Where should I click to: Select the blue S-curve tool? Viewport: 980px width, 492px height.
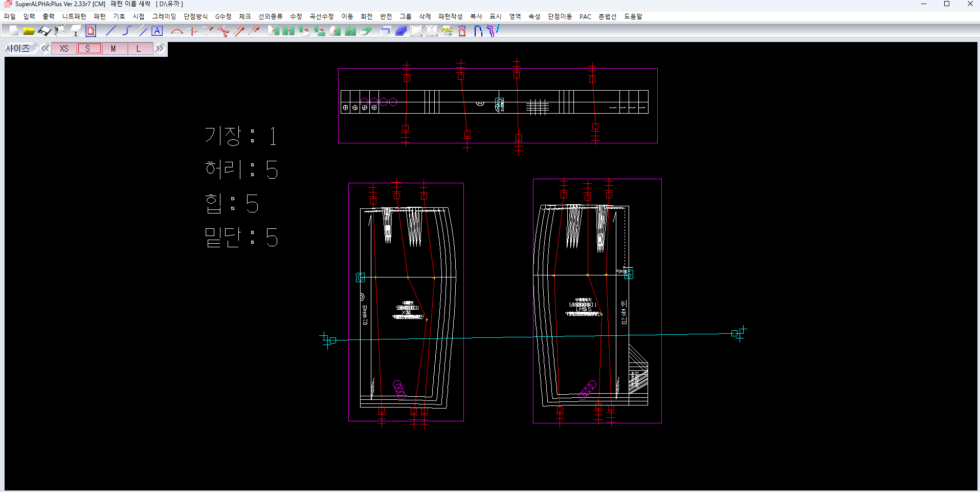click(127, 31)
